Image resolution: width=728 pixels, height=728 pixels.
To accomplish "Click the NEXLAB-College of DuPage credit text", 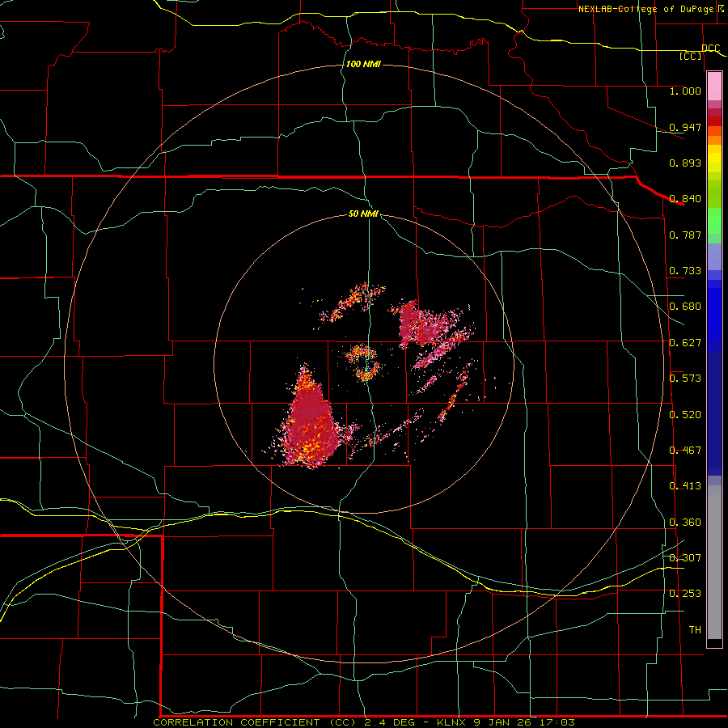I will tap(645, 9).
